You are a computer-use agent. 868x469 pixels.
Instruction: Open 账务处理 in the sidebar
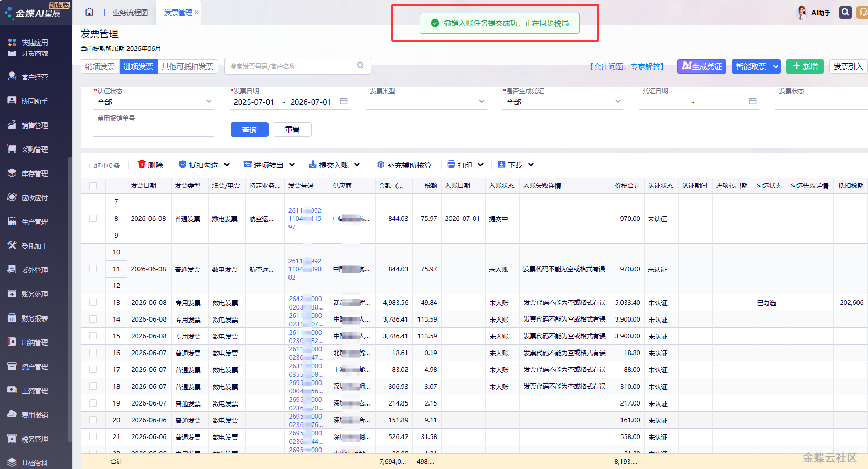(x=35, y=294)
